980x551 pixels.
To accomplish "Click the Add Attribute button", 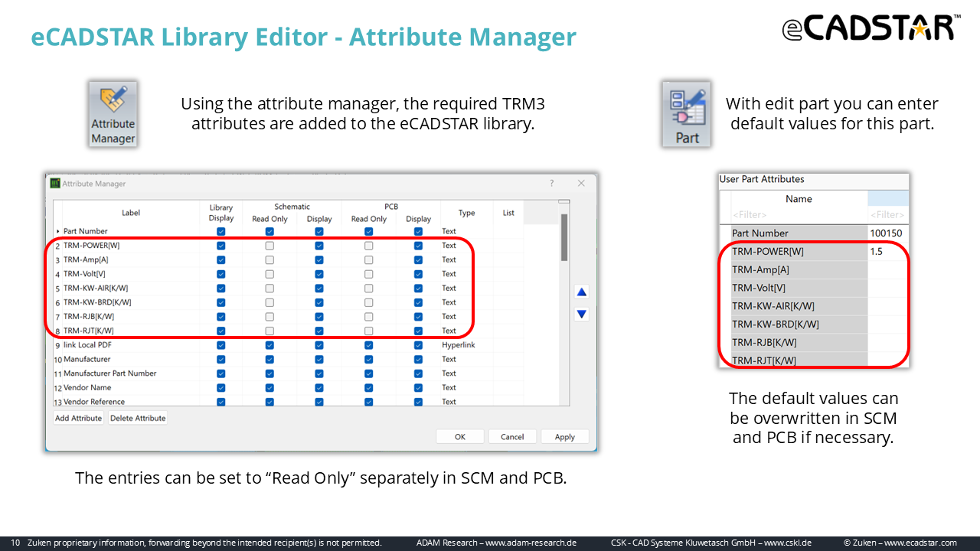I will coord(78,418).
